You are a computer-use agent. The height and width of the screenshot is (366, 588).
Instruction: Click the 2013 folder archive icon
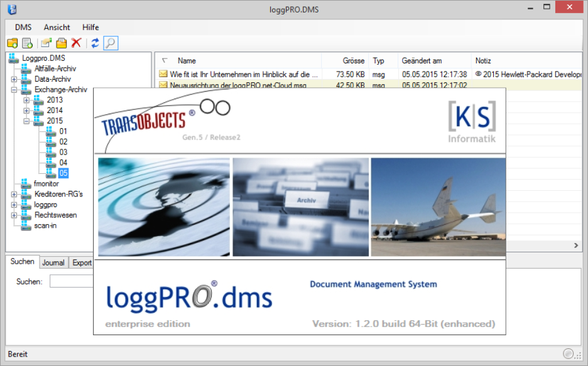(38, 100)
